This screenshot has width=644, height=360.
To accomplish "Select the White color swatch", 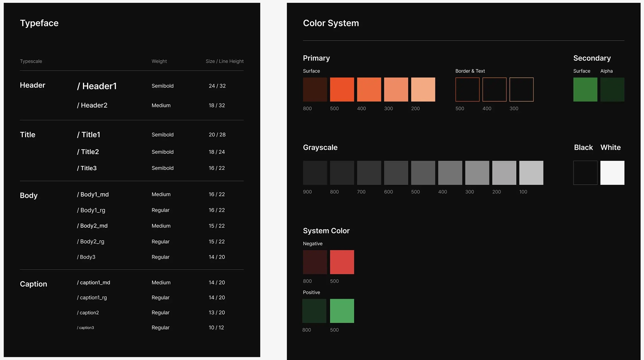I will (612, 173).
